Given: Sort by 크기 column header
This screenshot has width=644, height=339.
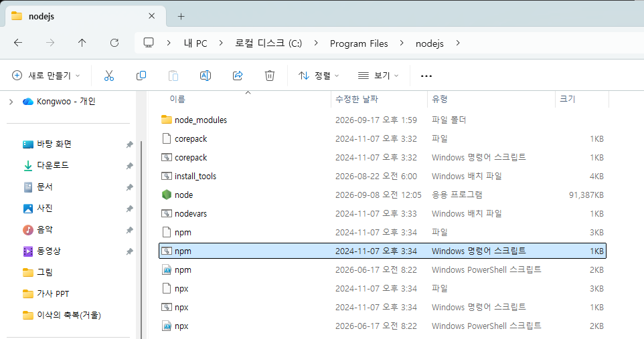Looking at the screenshot, I should pos(568,99).
